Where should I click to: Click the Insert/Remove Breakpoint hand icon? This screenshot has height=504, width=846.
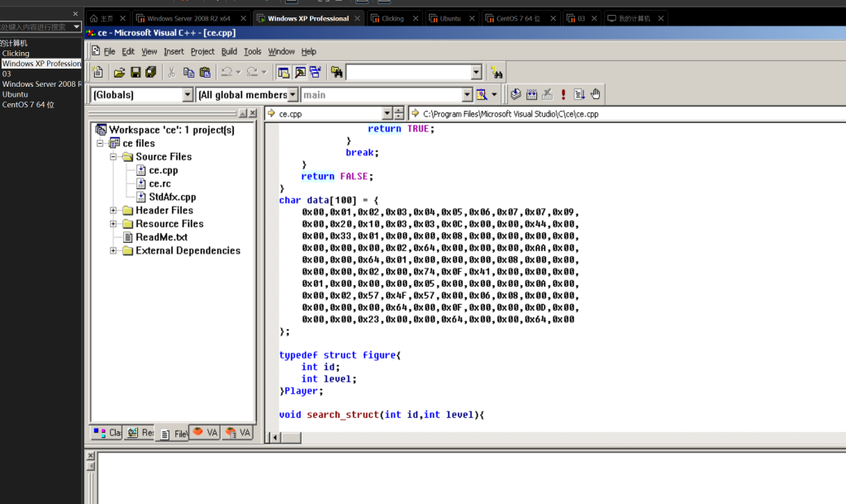coord(595,95)
